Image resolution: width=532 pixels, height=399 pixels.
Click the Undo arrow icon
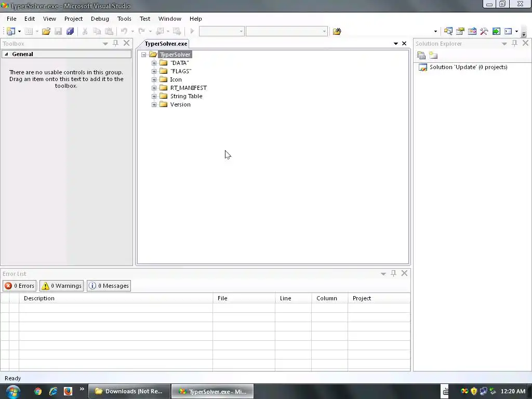pyautogui.click(x=124, y=31)
